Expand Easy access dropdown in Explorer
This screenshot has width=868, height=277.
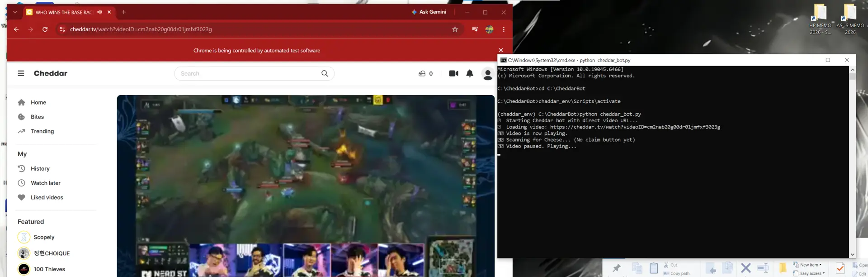point(809,273)
